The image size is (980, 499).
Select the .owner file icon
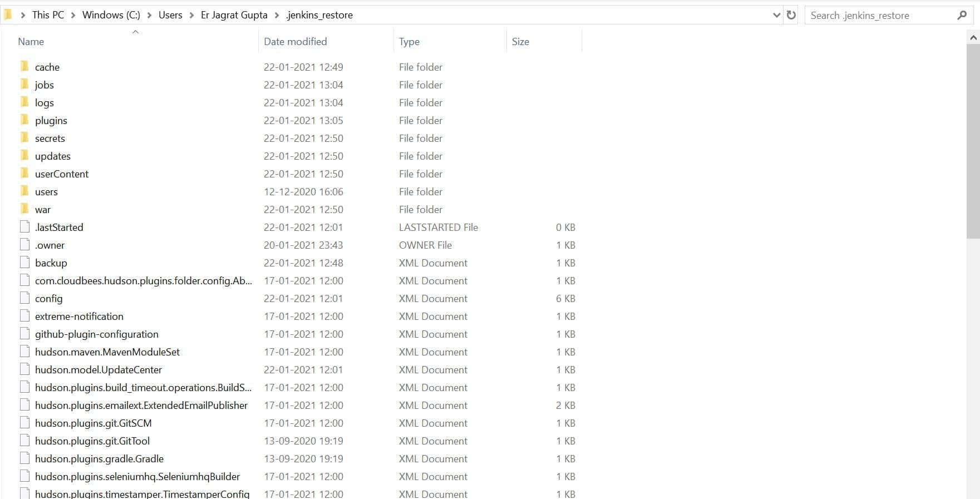point(24,245)
